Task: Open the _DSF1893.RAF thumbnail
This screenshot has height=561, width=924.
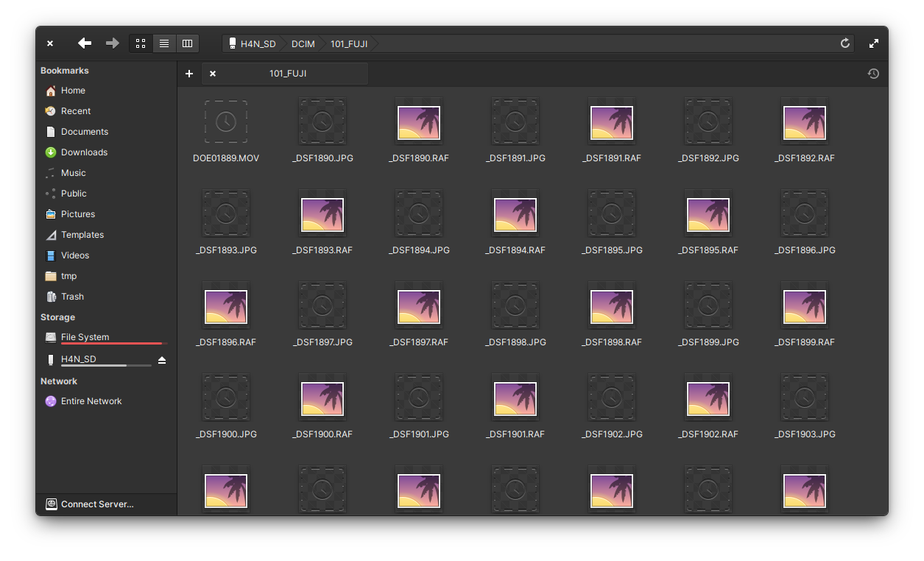Action: pos(322,214)
